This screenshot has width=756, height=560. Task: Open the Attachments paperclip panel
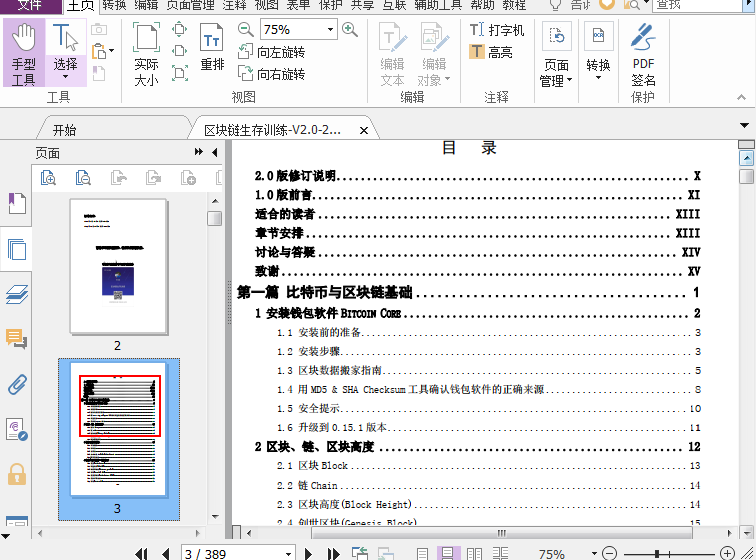point(17,384)
